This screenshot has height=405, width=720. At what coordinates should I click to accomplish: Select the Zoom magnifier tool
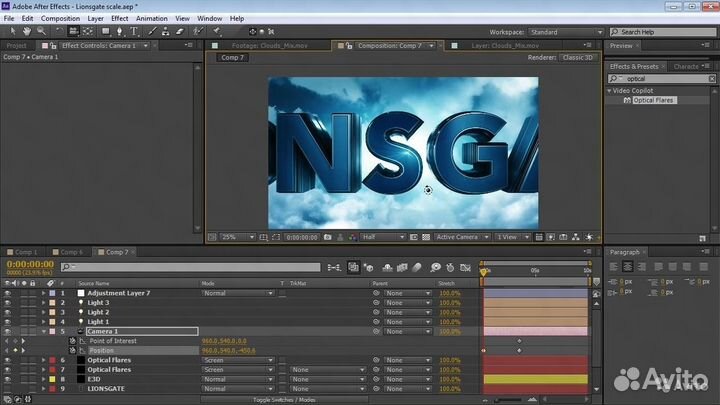(x=41, y=31)
